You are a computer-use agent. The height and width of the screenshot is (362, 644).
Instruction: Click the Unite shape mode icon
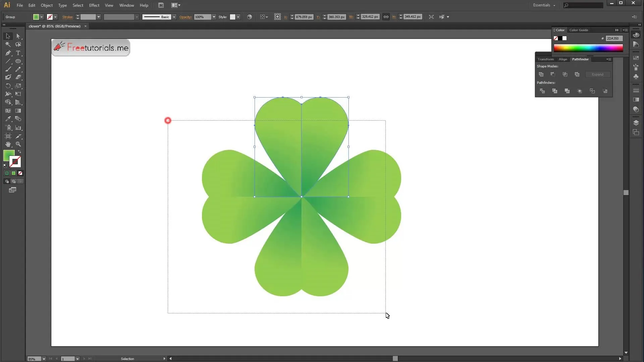coord(541,74)
